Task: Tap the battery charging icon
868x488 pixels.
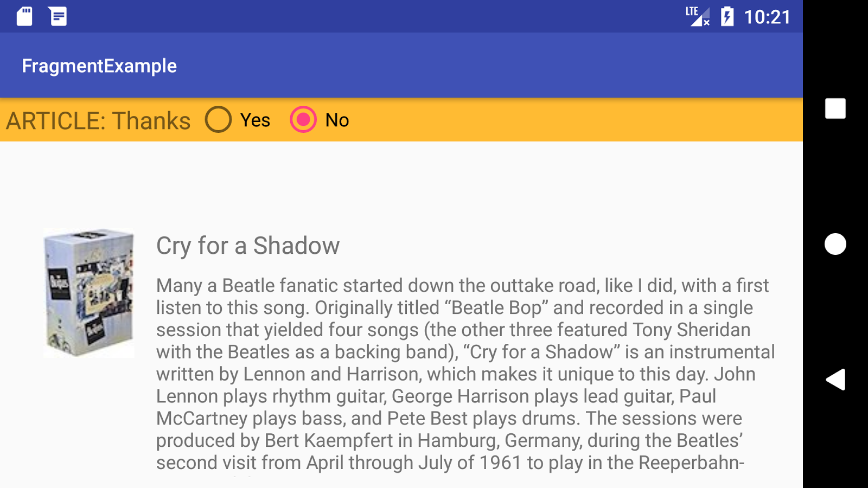Action: tap(727, 16)
